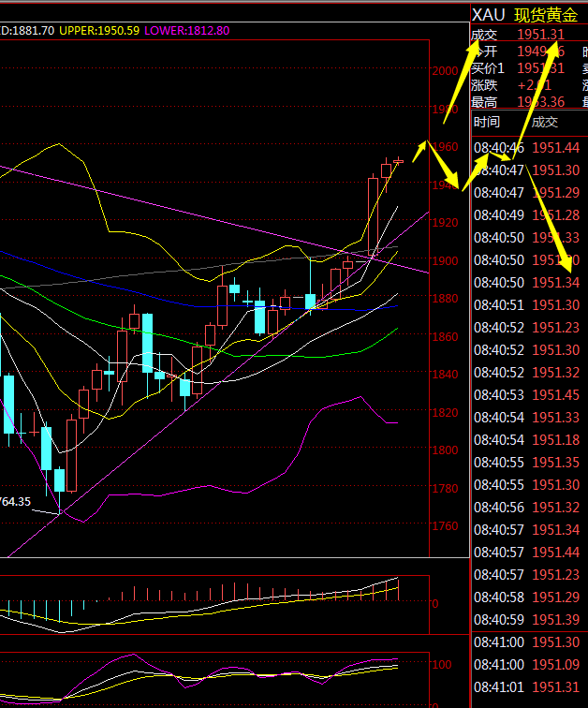Click the XAU symbol code
The image size is (588, 708).
pos(488,14)
